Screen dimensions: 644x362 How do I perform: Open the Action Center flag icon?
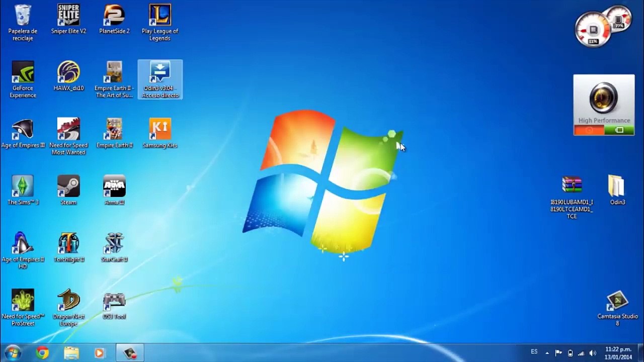point(558,353)
